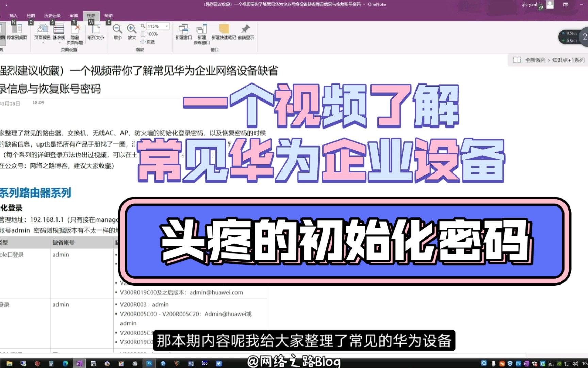Expand the 页面颜色 dropdown arrow
Screen dimensions: 588x368
click(x=43, y=43)
